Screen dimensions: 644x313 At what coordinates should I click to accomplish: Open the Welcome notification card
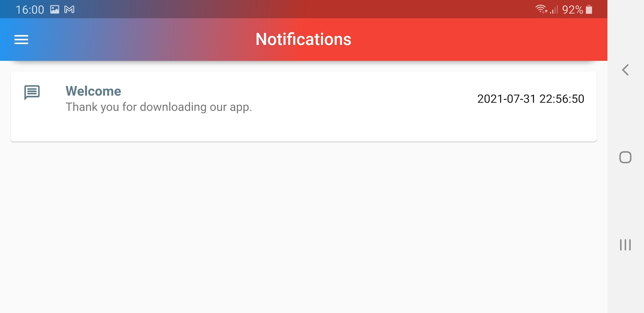pos(304,106)
